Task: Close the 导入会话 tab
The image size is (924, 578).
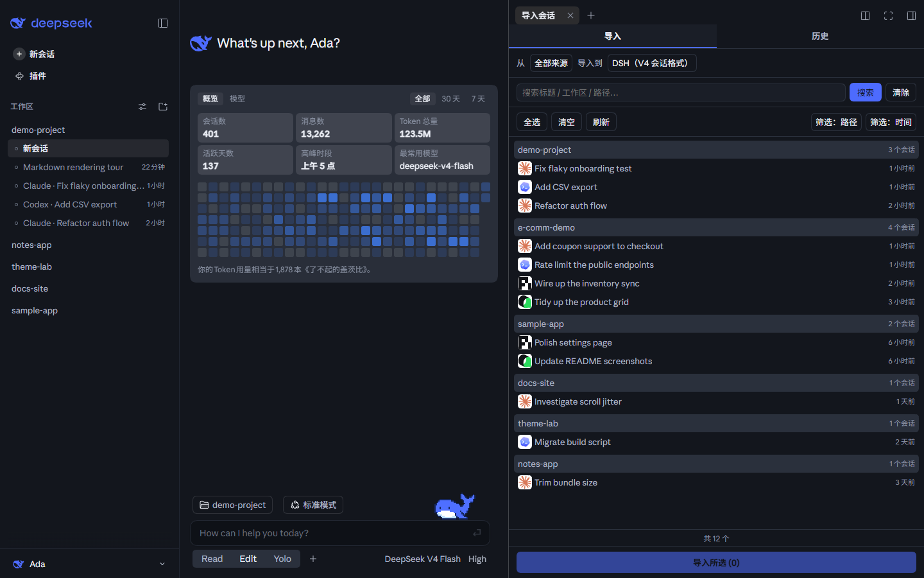Action: (x=570, y=15)
